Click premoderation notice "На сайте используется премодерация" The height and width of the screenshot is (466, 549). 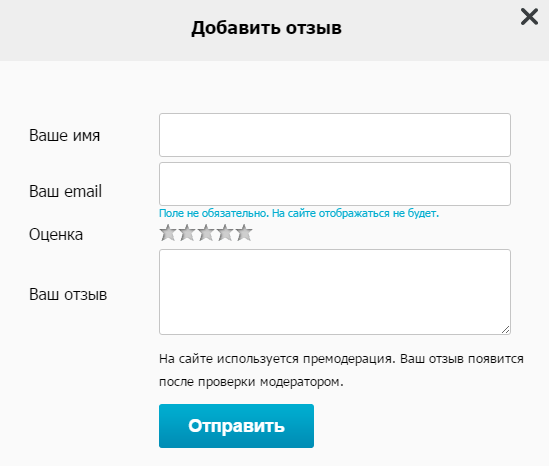277,359
